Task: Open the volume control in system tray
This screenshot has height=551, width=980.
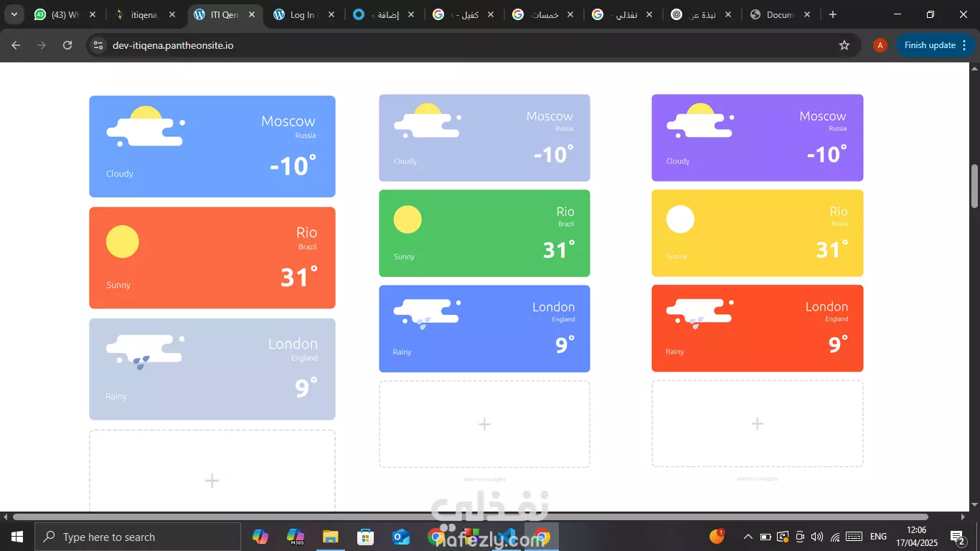Action: tap(817, 537)
